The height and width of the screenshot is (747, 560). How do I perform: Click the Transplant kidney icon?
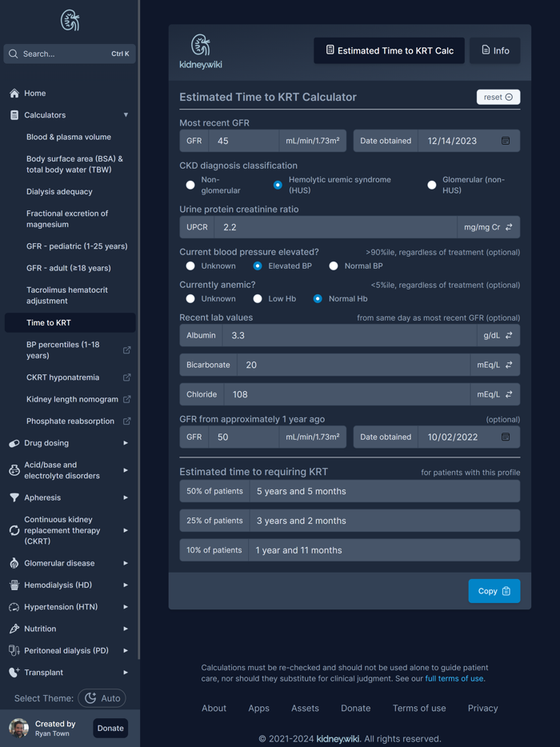tap(14, 673)
